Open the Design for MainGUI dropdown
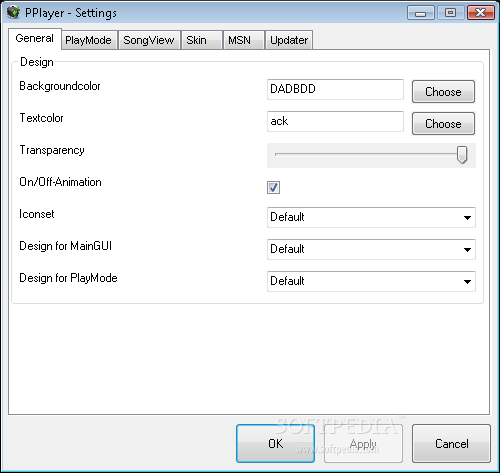Screen dimensions: 500x473 tap(371, 249)
